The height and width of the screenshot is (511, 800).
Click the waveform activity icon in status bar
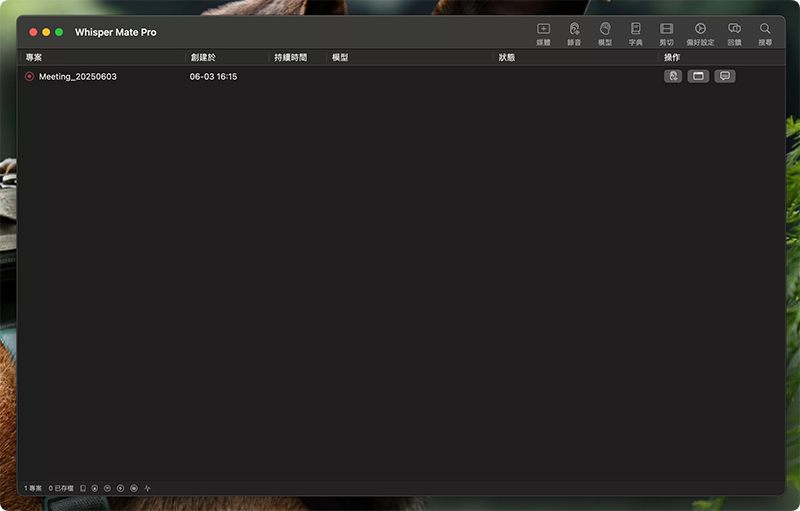(x=147, y=488)
